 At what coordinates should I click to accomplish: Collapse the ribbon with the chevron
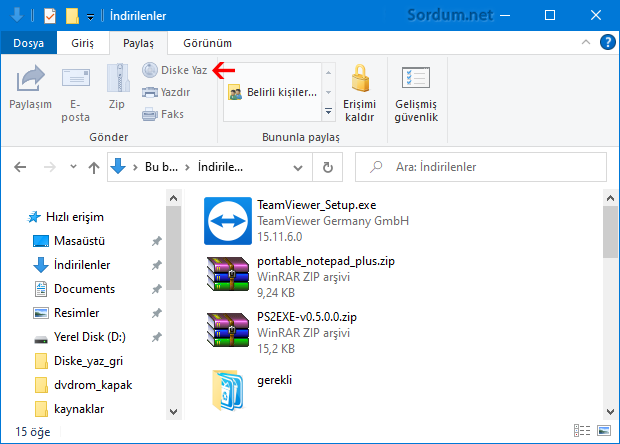[586, 42]
